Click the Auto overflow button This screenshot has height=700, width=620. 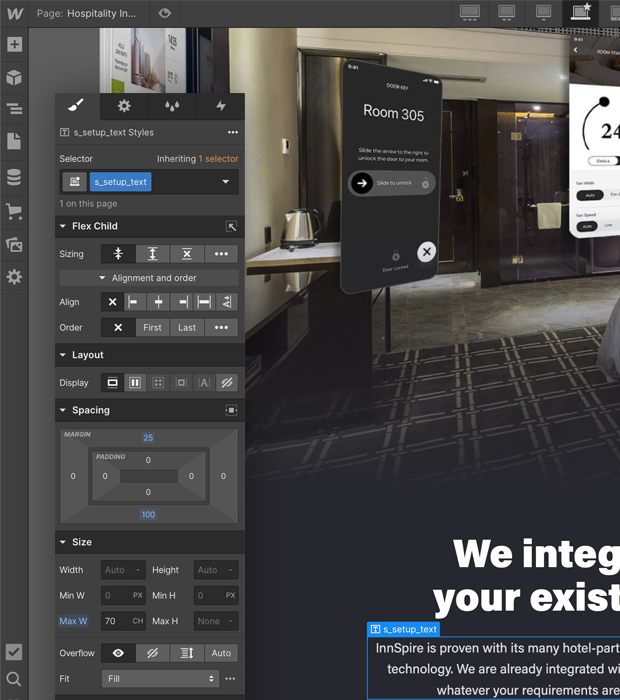tap(221, 653)
